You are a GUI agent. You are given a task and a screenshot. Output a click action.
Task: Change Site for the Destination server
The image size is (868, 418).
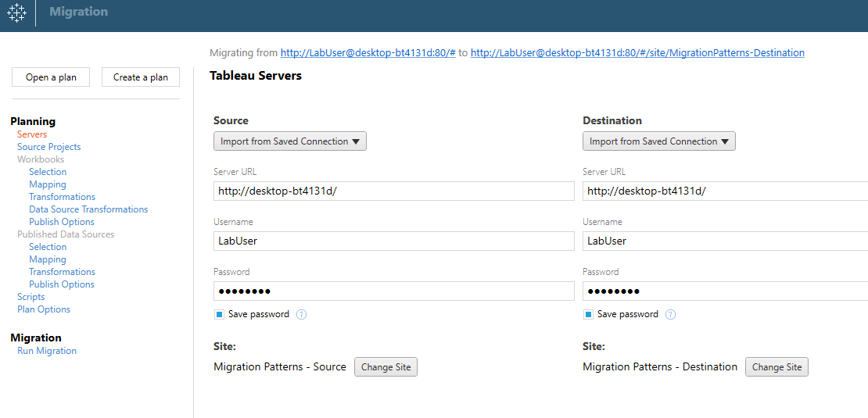point(777,367)
